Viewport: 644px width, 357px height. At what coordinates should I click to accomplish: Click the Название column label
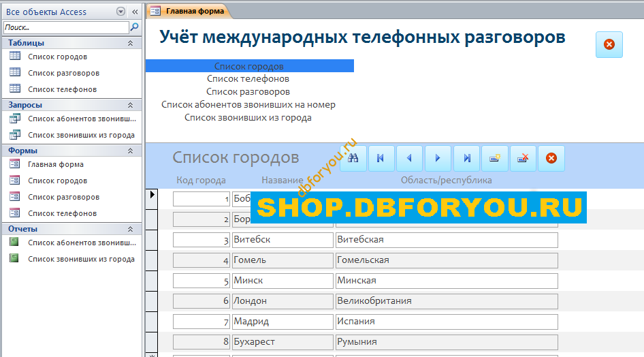coord(282,181)
